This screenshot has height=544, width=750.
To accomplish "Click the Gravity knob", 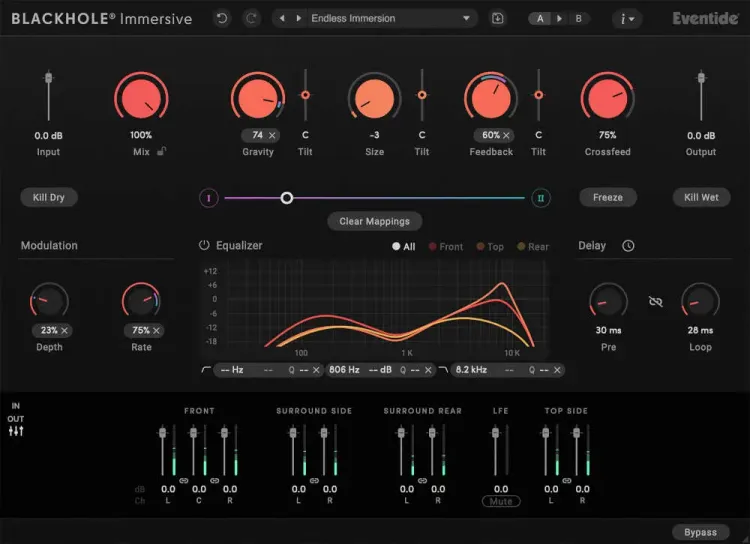I will (x=258, y=98).
